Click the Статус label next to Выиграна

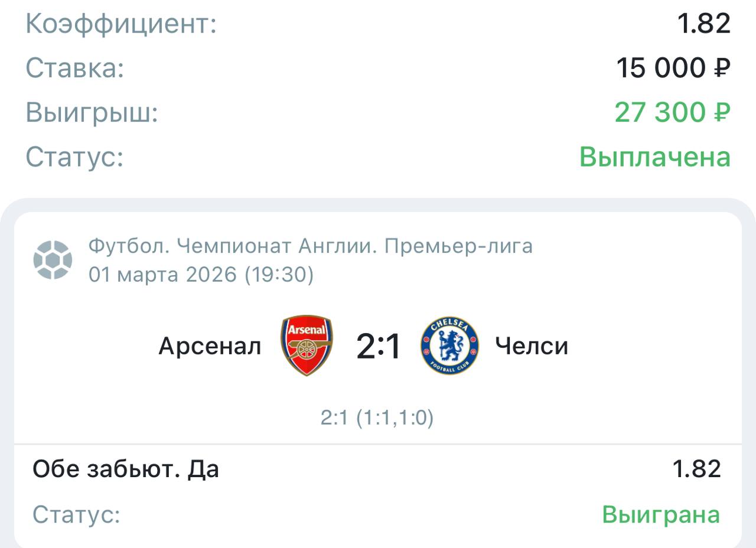[76, 514]
